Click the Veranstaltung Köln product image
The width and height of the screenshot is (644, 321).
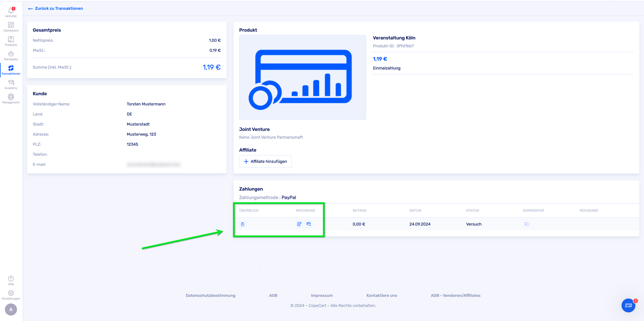(302, 77)
